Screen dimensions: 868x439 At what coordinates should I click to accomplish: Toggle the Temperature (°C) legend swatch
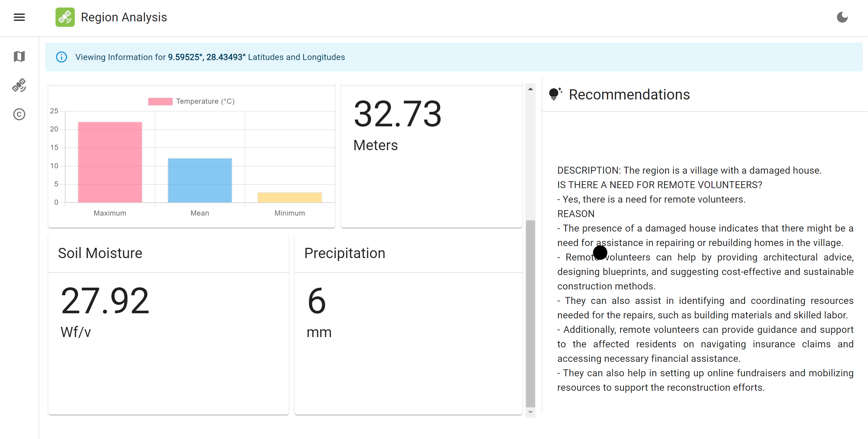[x=160, y=101]
